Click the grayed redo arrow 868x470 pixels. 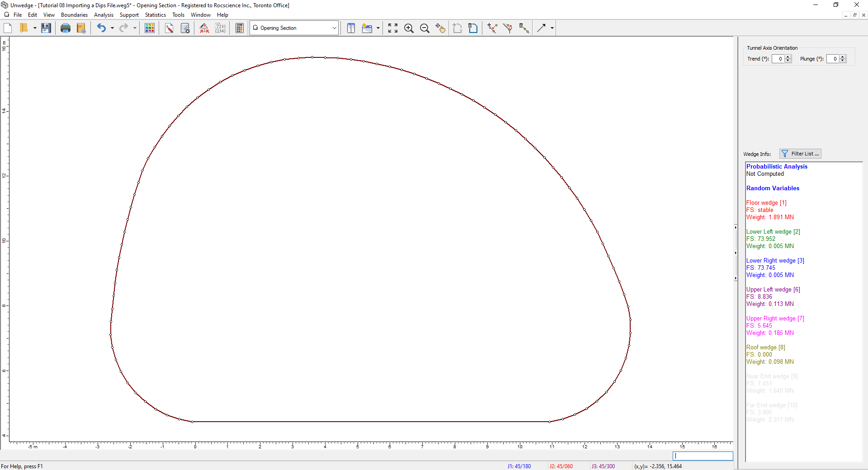(x=123, y=28)
